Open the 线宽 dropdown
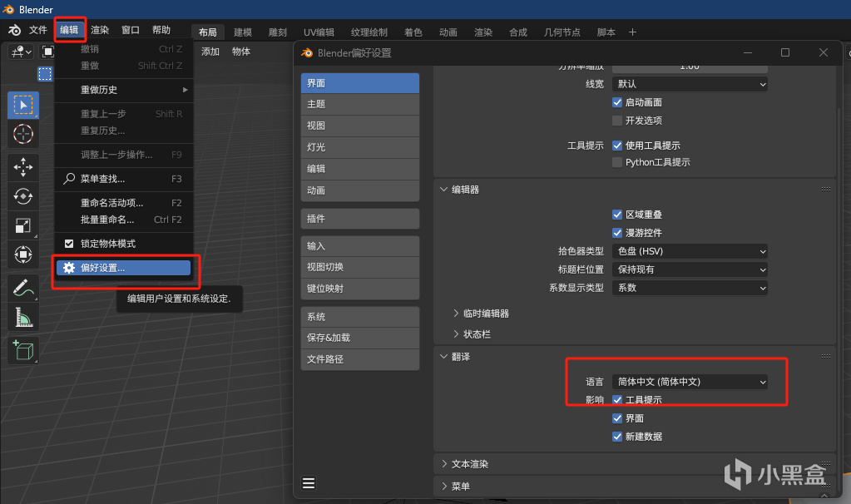851x504 pixels. (690, 84)
